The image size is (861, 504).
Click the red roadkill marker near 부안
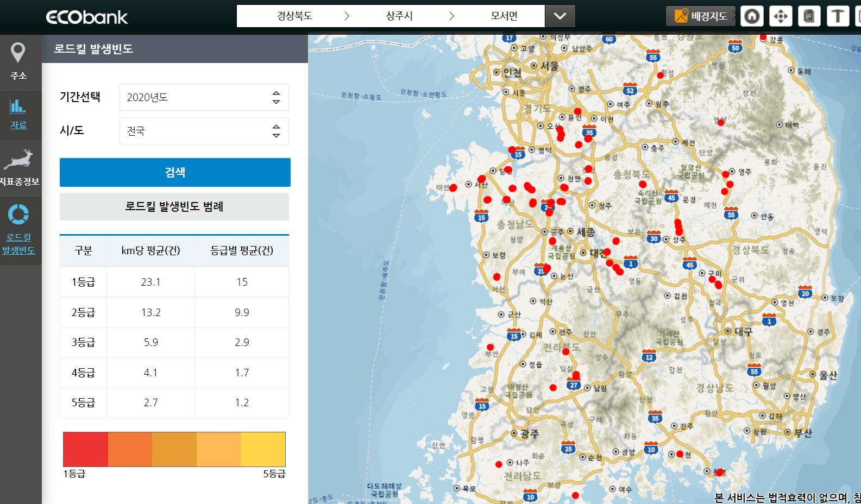[491, 347]
